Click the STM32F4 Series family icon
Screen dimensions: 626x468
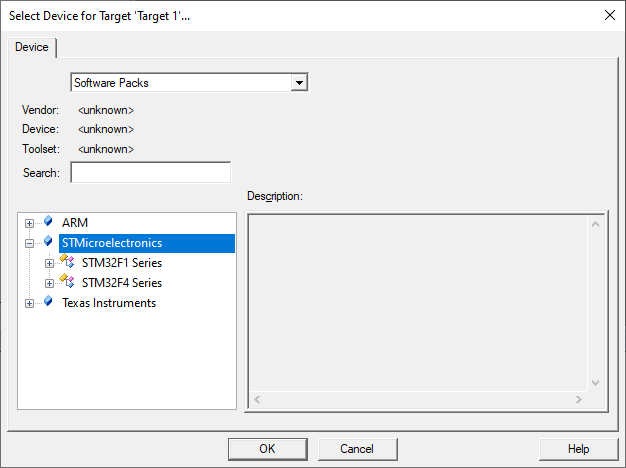pos(67,281)
